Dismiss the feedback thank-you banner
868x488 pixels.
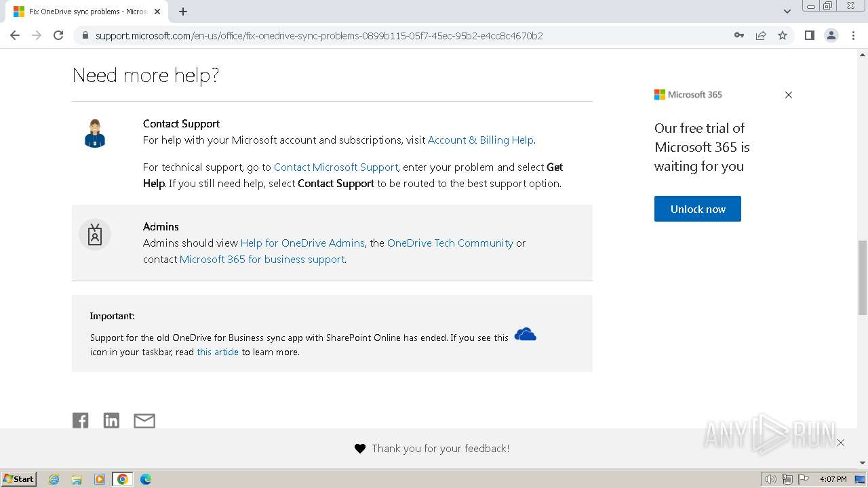click(841, 443)
